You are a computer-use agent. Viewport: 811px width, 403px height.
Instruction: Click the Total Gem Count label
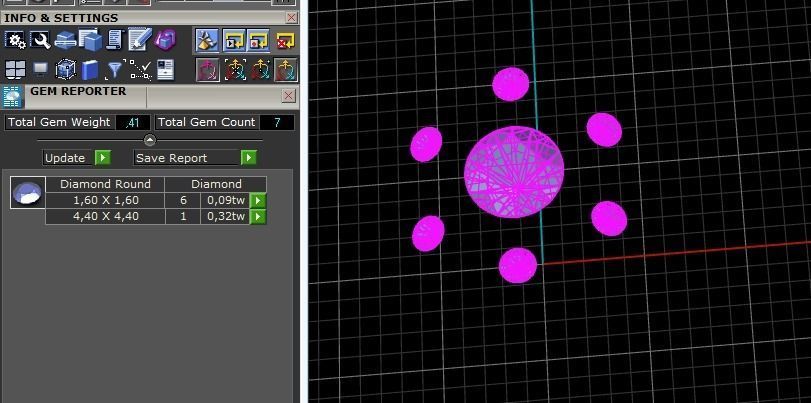[x=206, y=123]
